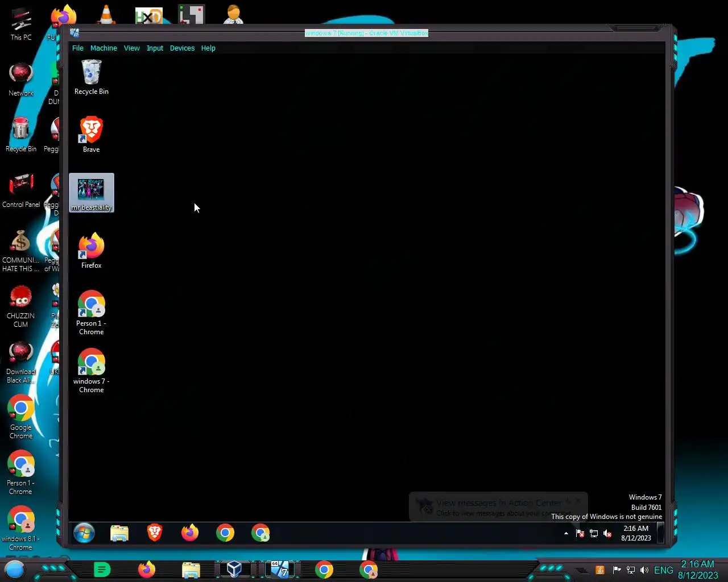Screen dimensions: 728x582
Task: Open Chrome profile icon on host taskbar
Action: click(x=369, y=569)
